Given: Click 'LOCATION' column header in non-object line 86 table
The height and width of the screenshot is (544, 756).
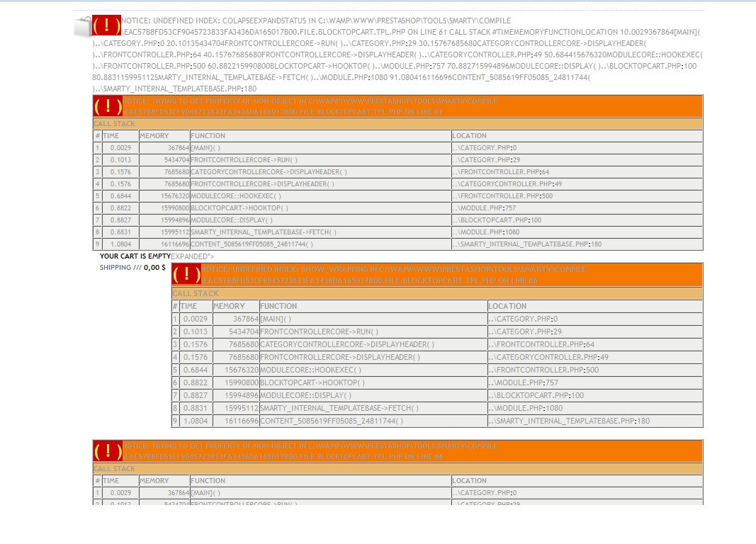Looking at the screenshot, I should 470,481.
